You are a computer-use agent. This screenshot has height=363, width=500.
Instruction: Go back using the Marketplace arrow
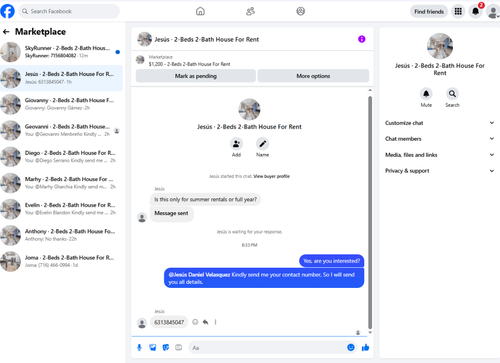(x=6, y=32)
